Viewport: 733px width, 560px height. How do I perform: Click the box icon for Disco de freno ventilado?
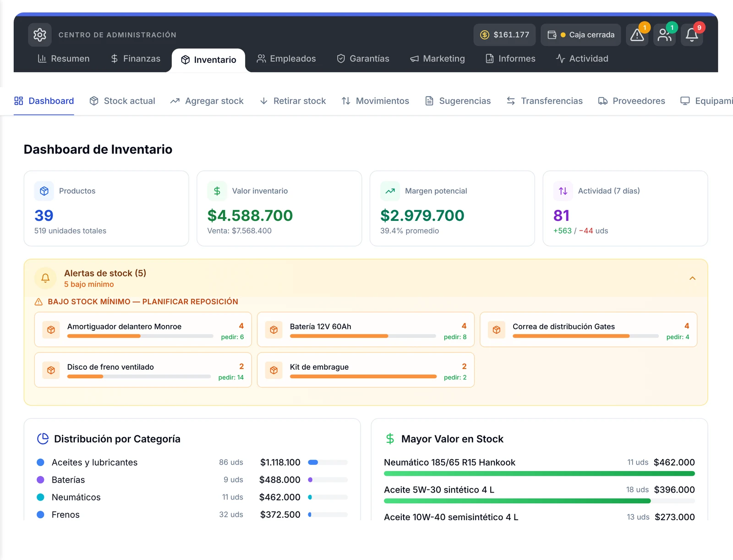[51, 370]
